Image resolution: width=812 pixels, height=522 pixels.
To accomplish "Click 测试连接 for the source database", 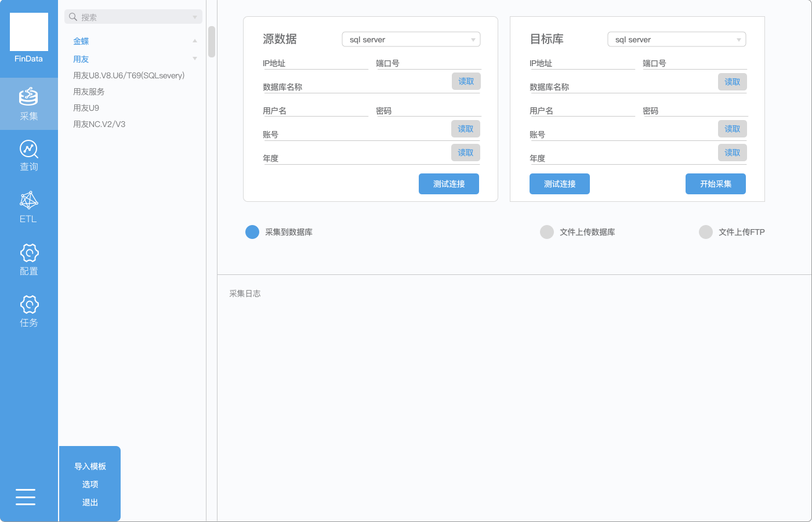I will (449, 184).
